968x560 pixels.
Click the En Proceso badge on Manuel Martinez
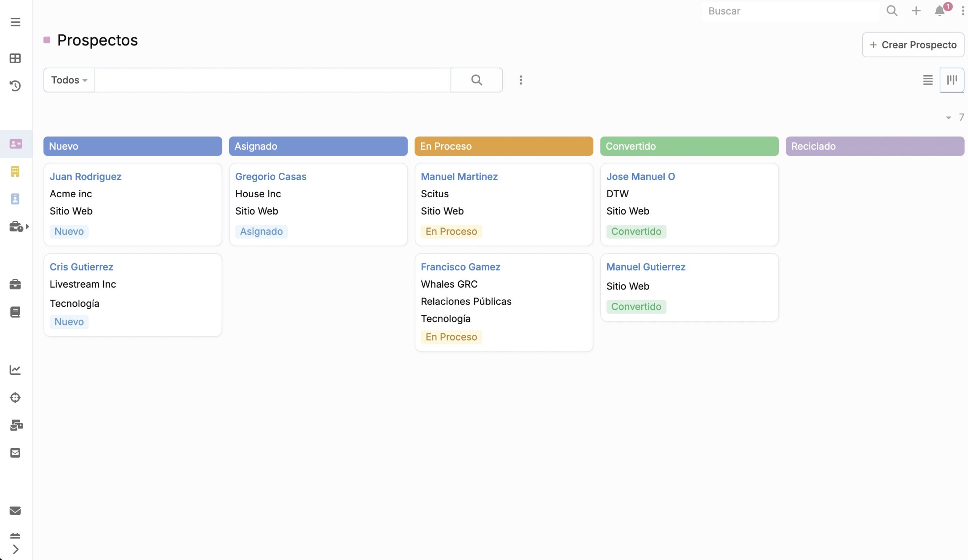(x=451, y=232)
